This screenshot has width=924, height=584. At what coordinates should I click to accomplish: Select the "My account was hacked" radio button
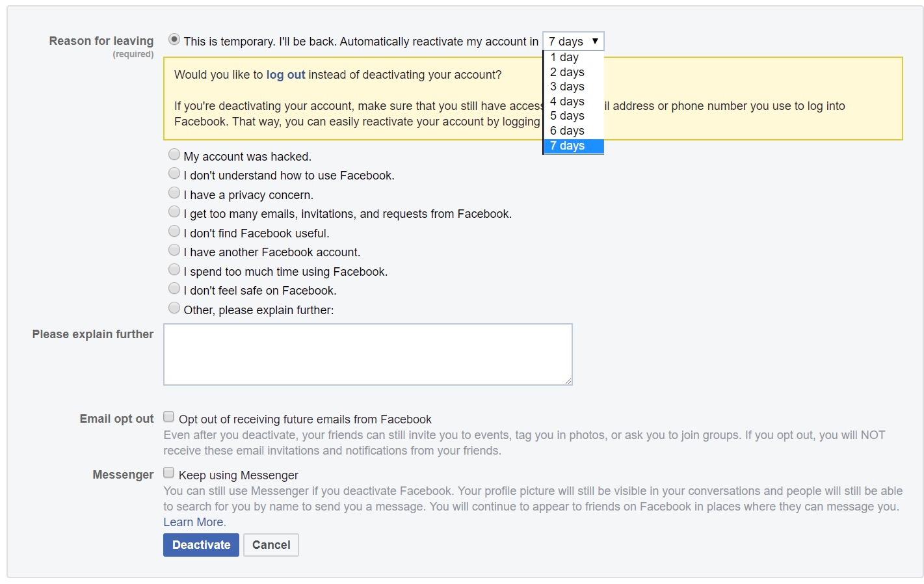[x=174, y=155]
